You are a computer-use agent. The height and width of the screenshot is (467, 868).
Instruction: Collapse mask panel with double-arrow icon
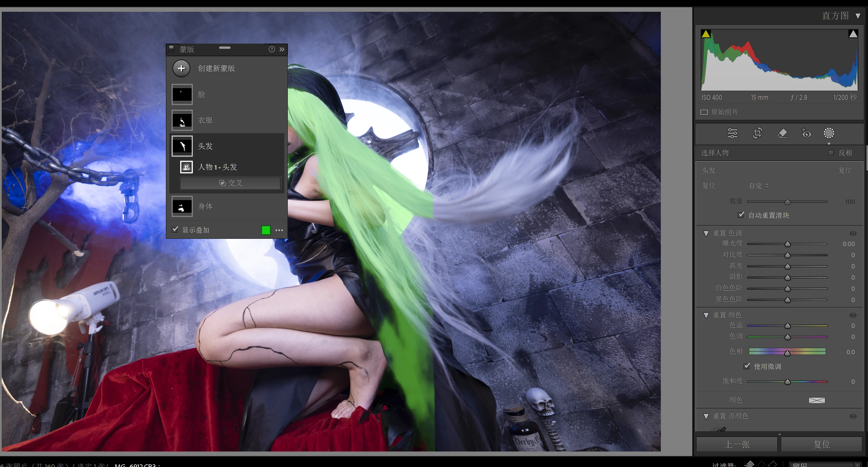pyautogui.click(x=282, y=50)
